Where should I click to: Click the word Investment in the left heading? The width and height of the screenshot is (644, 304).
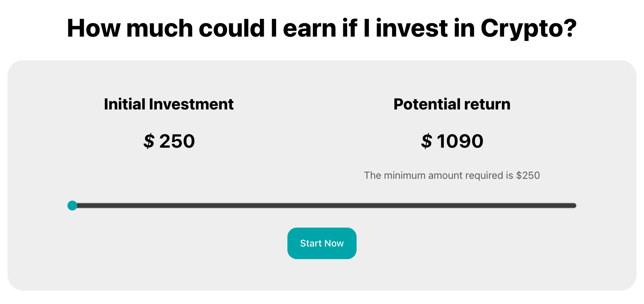[191, 104]
